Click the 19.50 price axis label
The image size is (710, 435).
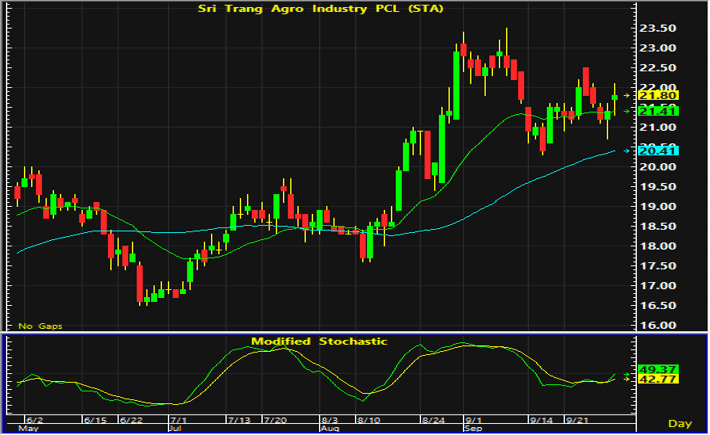click(657, 186)
